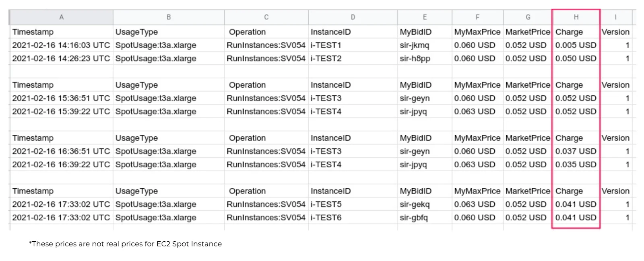Select timestamp 2021-02-16 14:16:03 UTC cell
The image size is (644, 261).
[61, 45]
